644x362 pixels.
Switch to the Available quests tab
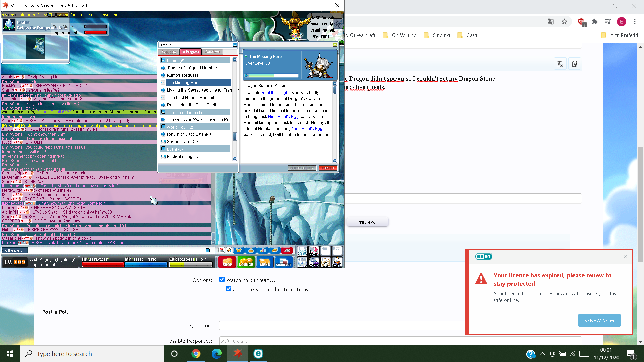coord(169,52)
